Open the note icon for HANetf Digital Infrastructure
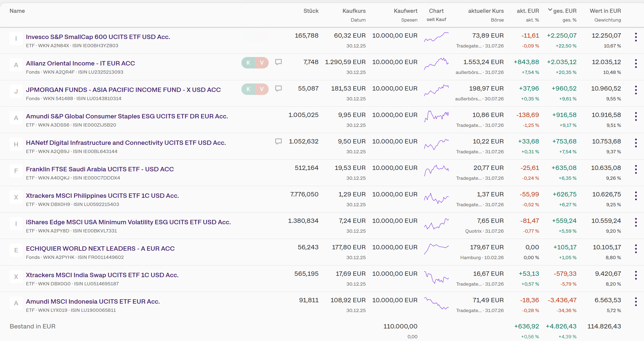 pos(278,142)
